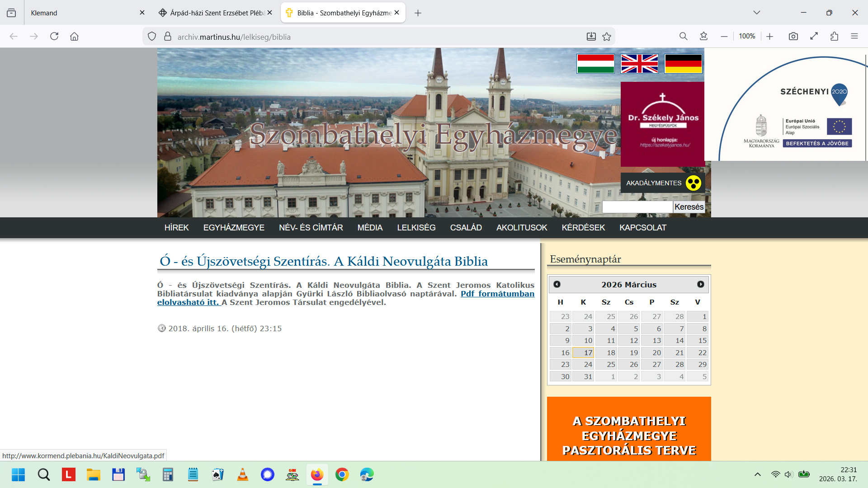Image resolution: width=868 pixels, height=488 pixels.
Task: Advance calendar to next month
Action: 700,284
